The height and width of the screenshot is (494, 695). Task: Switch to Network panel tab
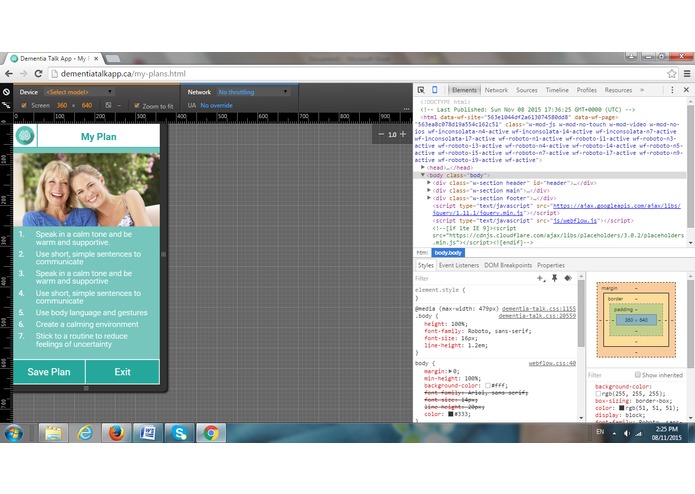496,90
